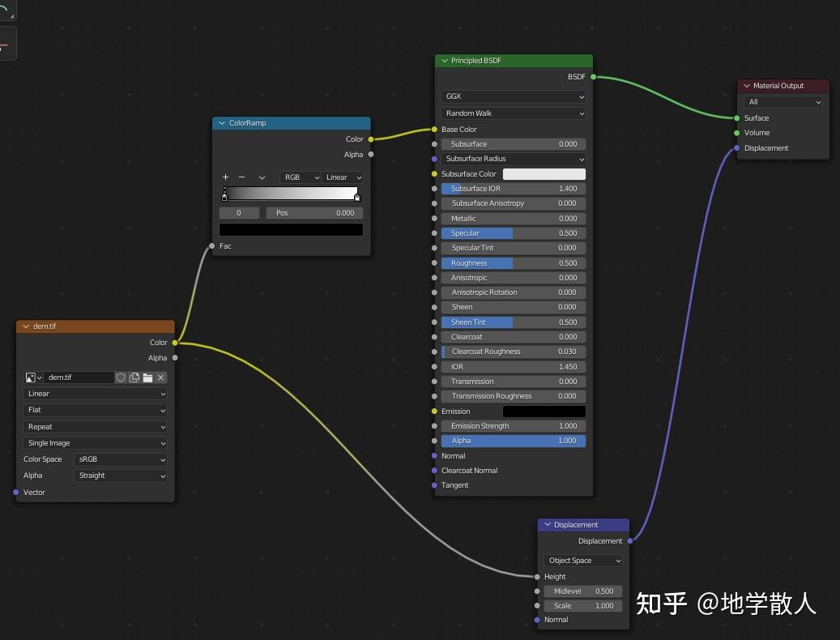Unlink dem.tif from the image texture node

160,378
